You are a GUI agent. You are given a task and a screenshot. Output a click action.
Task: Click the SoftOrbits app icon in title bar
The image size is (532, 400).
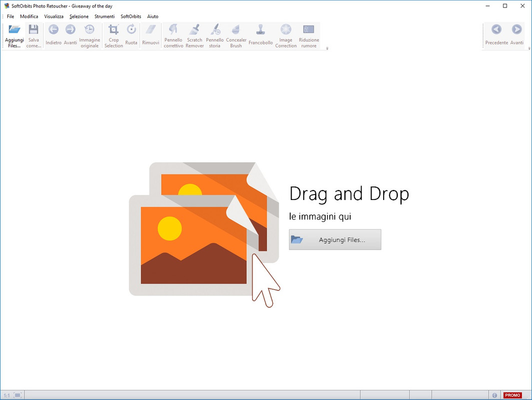(x=6, y=6)
